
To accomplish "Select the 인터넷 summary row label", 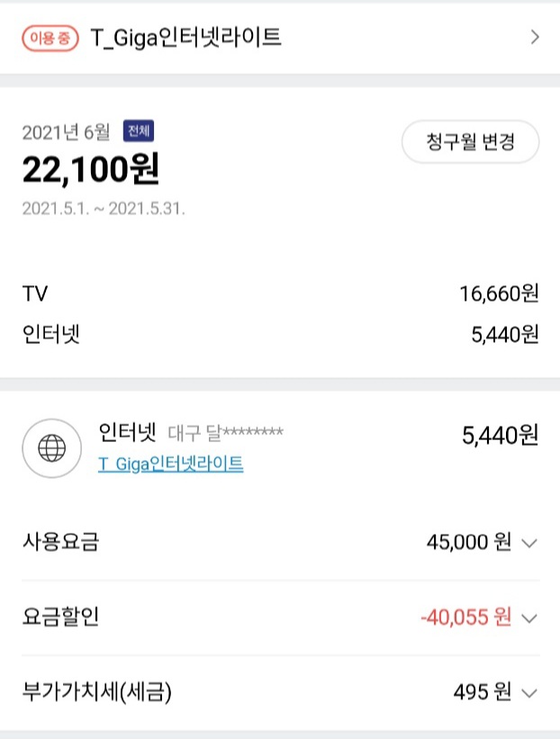I will (x=51, y=335).
